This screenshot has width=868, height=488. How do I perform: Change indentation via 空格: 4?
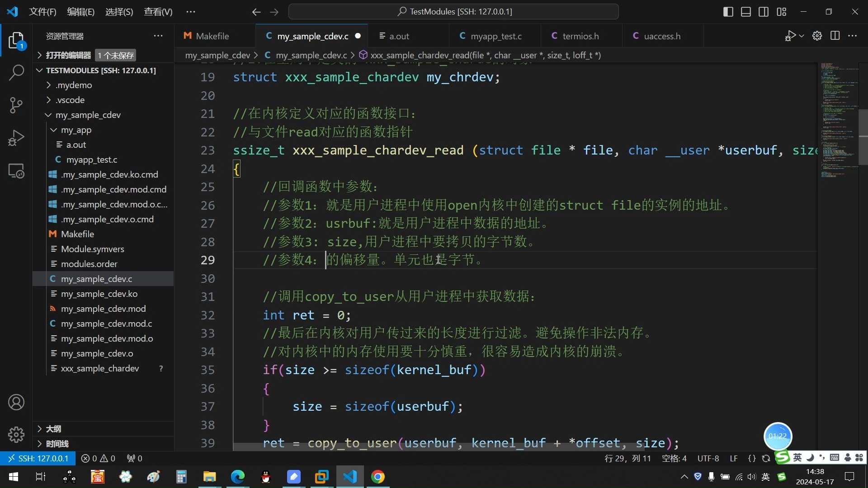point(674,458)
